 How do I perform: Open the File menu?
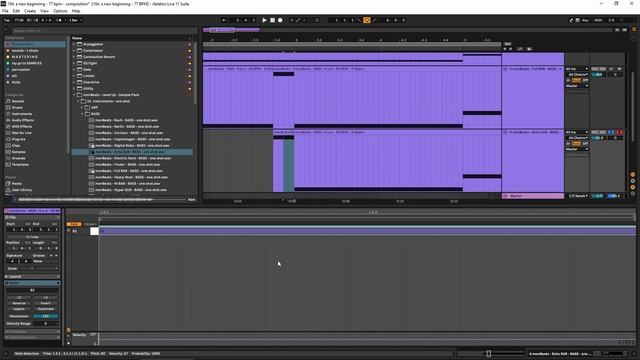point(5,11)
